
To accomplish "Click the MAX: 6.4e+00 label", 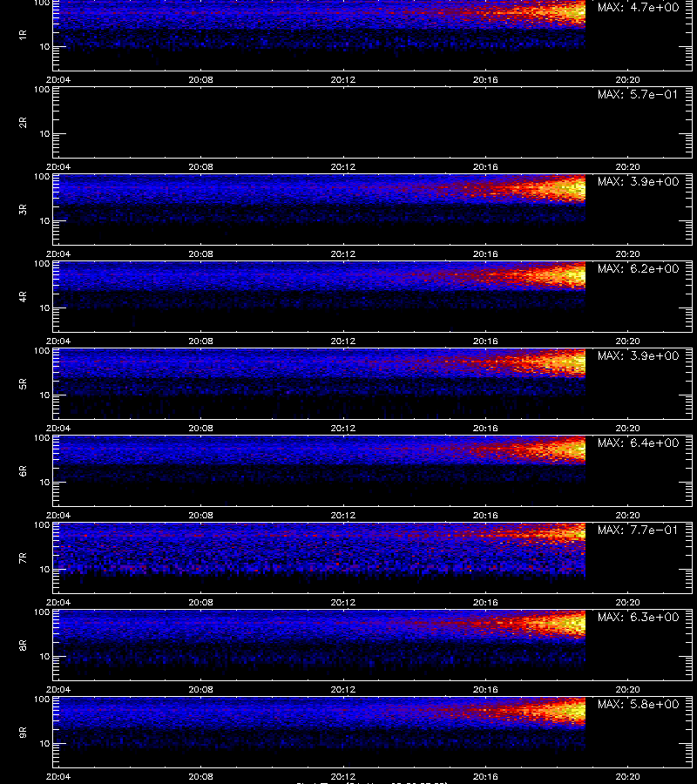I will [639, 443].
